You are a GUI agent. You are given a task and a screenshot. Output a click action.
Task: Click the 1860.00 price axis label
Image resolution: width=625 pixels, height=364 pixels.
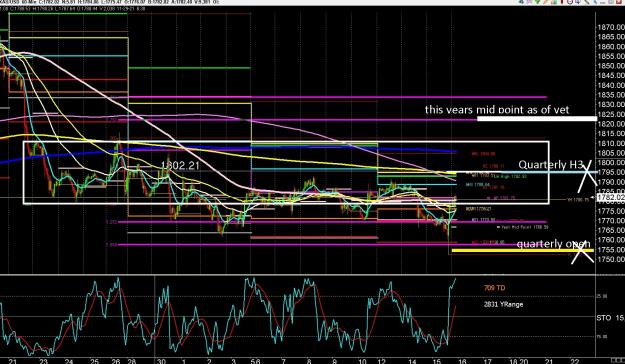click(x=611, y=47)
